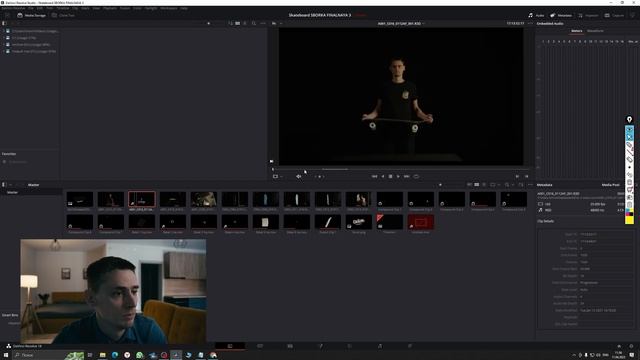Open viewer options three-dot menu
Image resolution: width=640 pixels, height=360 pixels.
tap(530, 23)
